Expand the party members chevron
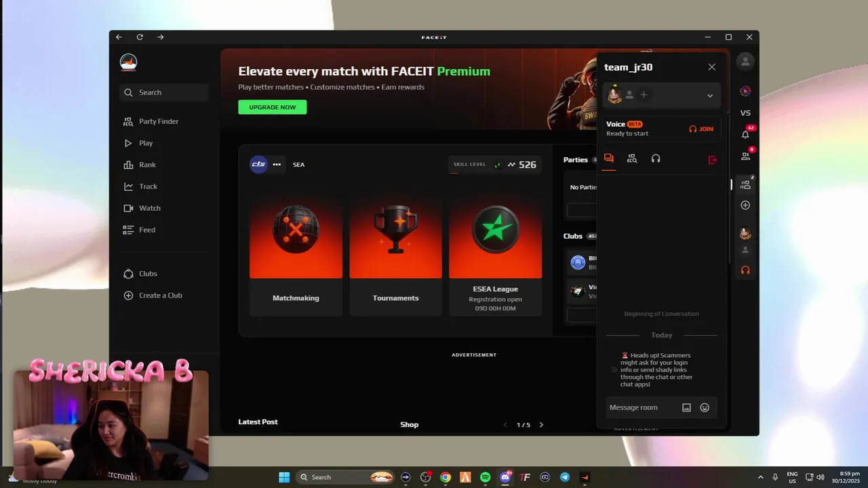Screen dimensions: 868x488 pyautogui.click(x=710, y=96)
